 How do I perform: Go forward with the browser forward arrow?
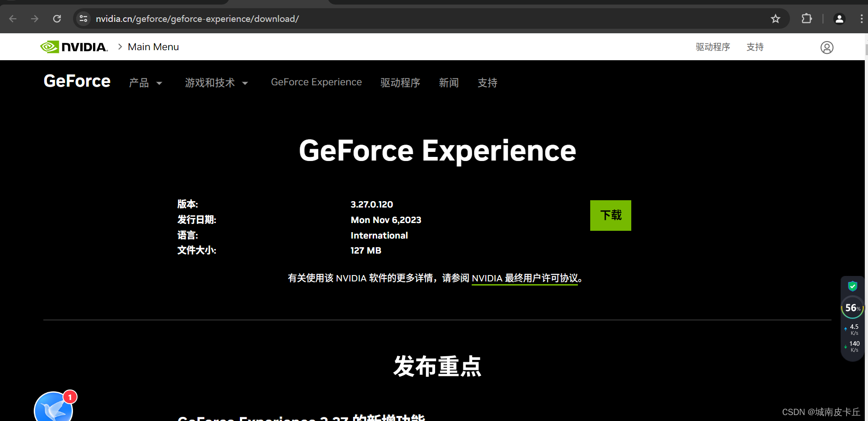35,19
